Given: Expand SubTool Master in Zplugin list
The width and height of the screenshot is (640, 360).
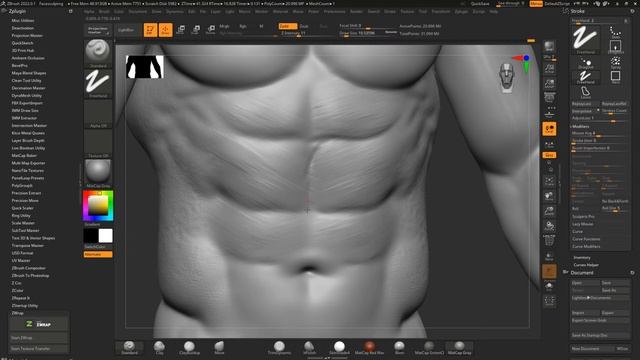Looking at the screenshot, I should 25,231.
